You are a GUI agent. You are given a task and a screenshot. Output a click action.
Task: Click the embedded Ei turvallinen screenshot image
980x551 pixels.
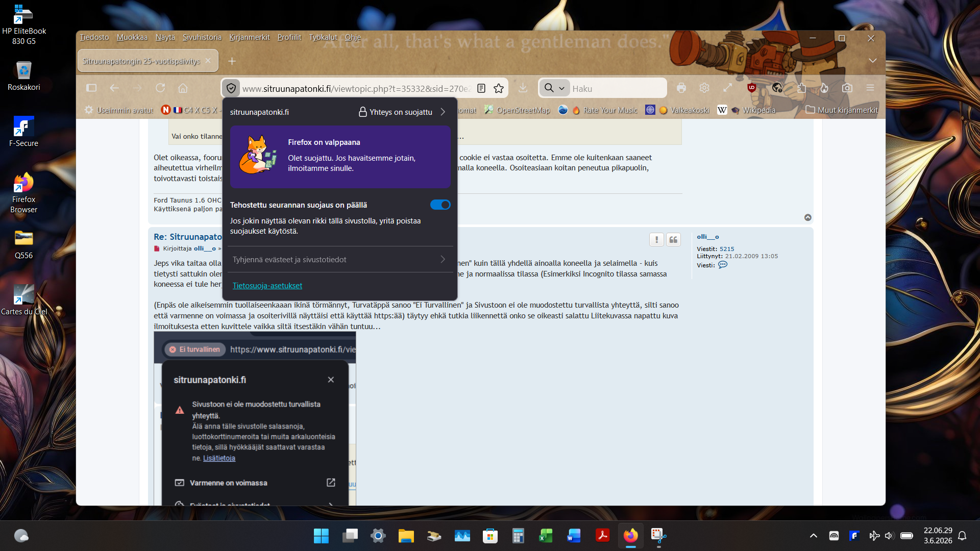[255, 418]
